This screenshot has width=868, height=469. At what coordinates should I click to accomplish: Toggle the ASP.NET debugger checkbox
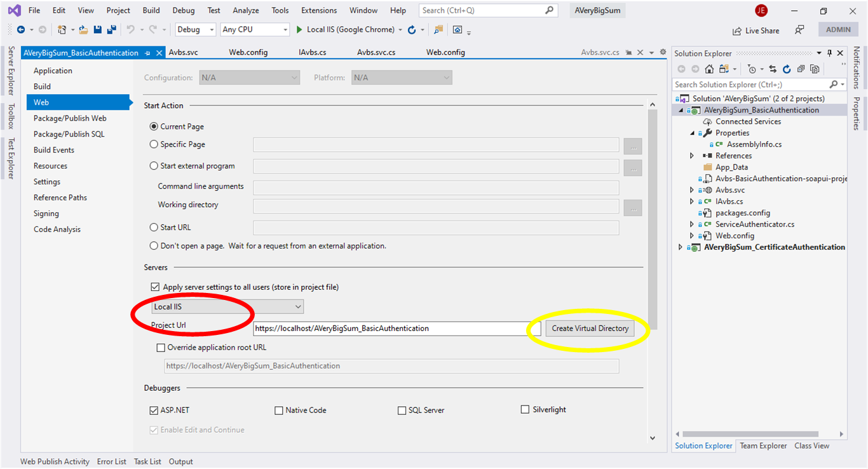pyautogui.click(x=153, y=410)
